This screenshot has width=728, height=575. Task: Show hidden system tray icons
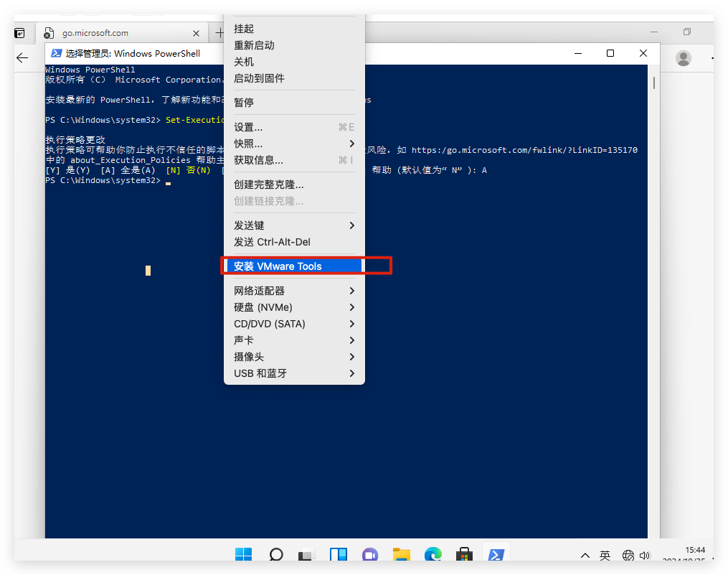585,555
